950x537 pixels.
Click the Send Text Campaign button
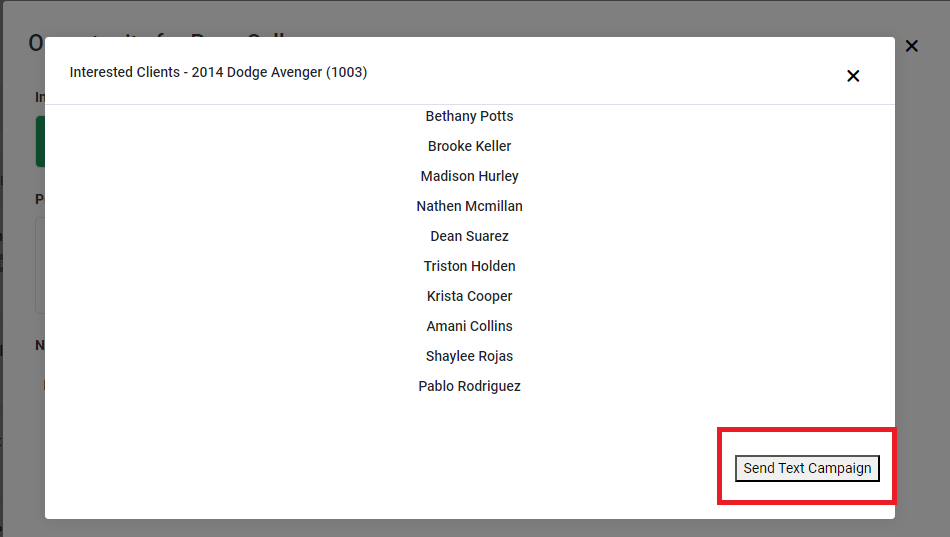point(807,469)
